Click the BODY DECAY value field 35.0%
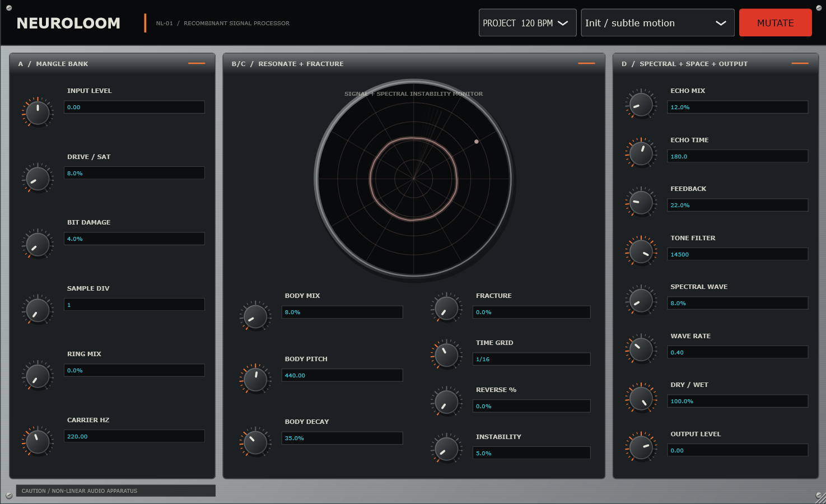 point(342,438)
